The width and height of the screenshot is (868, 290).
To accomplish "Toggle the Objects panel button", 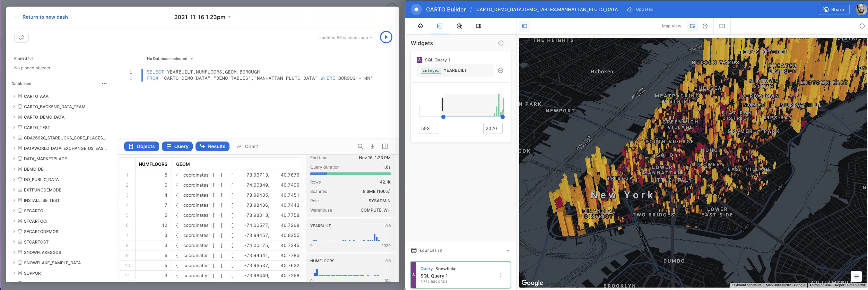I will click(x=141, y=146).
